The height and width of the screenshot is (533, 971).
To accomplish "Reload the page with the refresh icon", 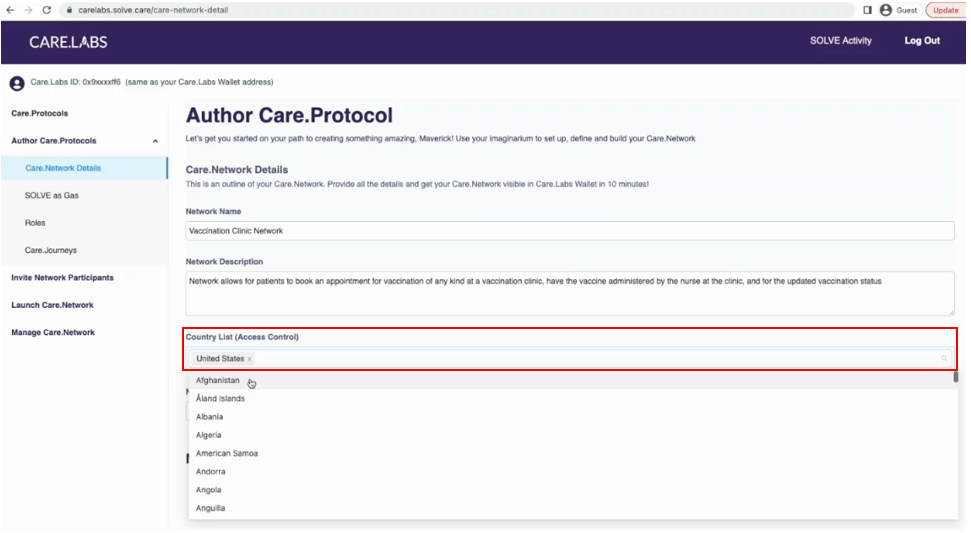I will (46, 10).
